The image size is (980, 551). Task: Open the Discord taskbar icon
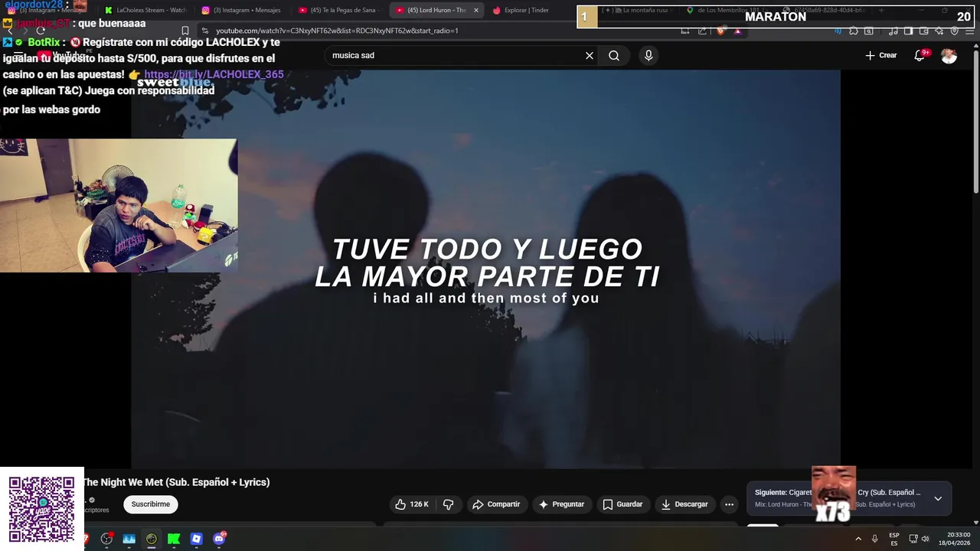click(219, 539)
